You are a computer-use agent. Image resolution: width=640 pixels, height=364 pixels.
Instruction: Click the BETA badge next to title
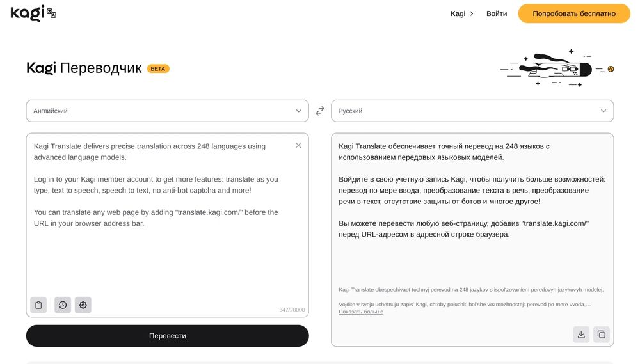point(158,68)
